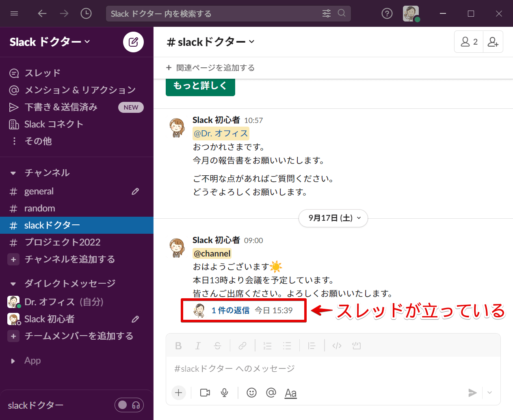Send the message with the arrow icon
Screen dimensions: 513x420
472,392
